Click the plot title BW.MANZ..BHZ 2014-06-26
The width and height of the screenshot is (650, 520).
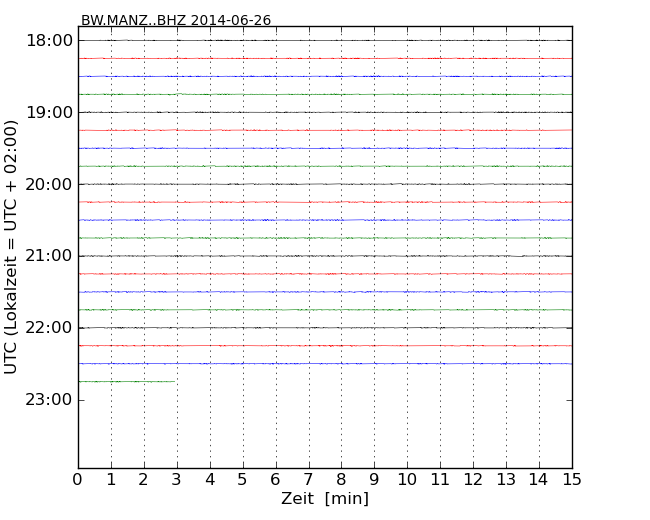(176, 20)
